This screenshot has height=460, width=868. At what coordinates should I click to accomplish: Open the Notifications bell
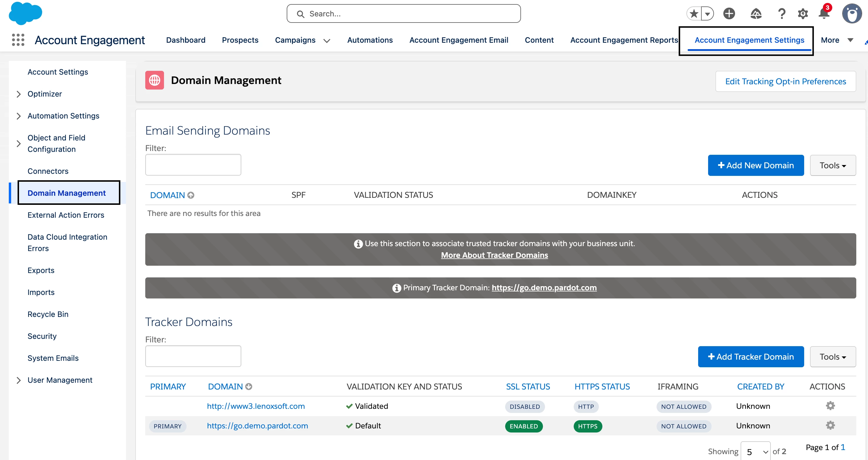point(824,13)
